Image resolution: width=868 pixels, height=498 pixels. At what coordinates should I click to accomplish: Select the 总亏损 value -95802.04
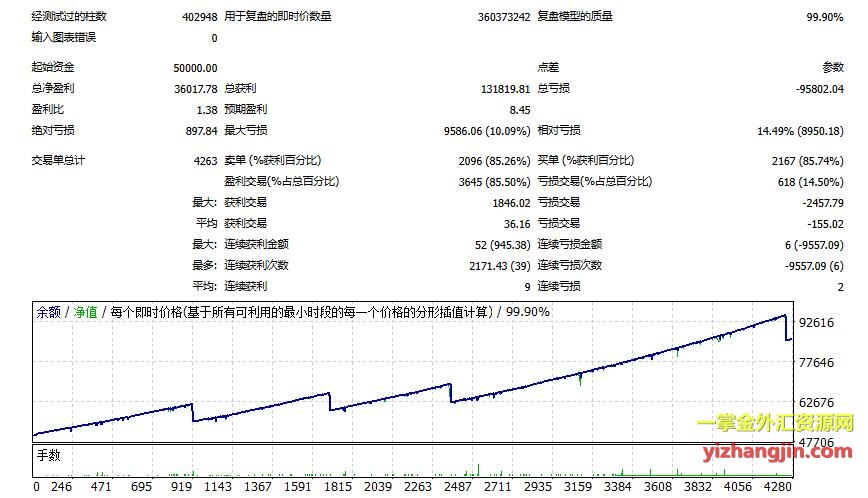coord(817,88)
